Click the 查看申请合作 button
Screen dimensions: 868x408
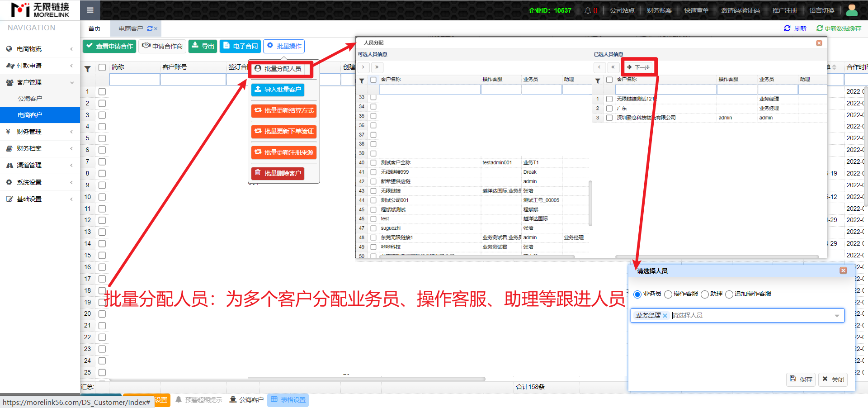[110, 46]
